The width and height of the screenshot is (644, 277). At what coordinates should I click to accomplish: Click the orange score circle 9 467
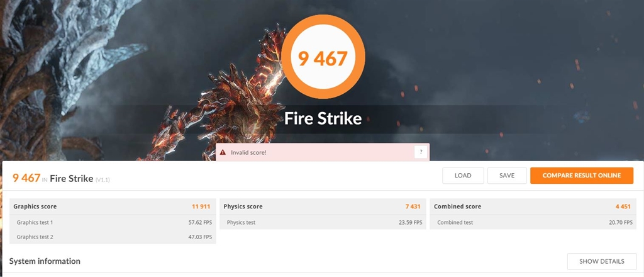323,58
